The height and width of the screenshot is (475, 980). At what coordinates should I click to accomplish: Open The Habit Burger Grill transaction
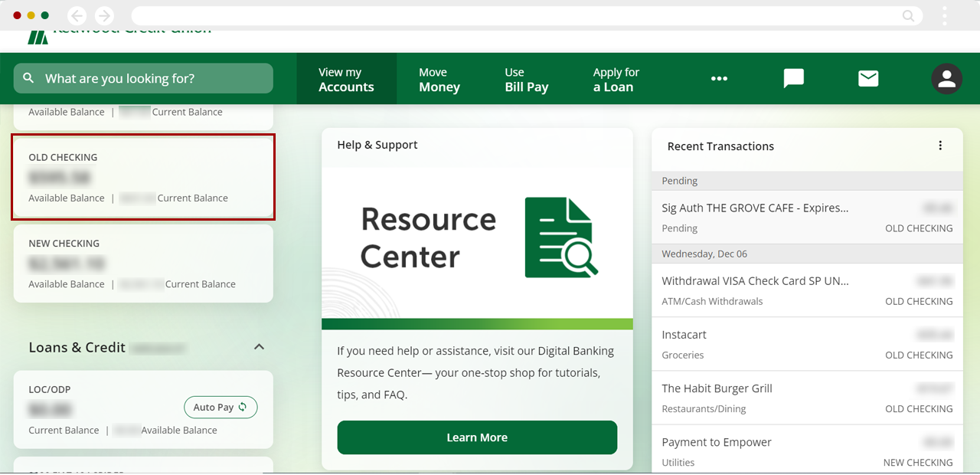coord(807,398)
